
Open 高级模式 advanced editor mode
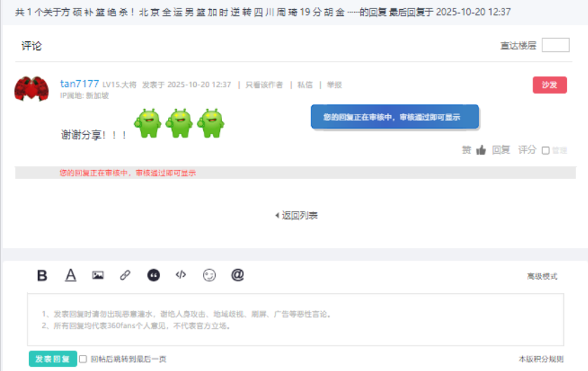[x=542, y=276]
